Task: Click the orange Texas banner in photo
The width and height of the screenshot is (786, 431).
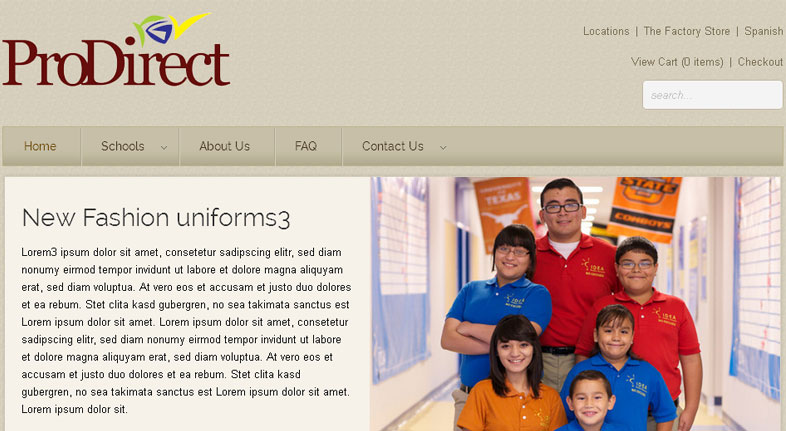Action: coord(503,208)
